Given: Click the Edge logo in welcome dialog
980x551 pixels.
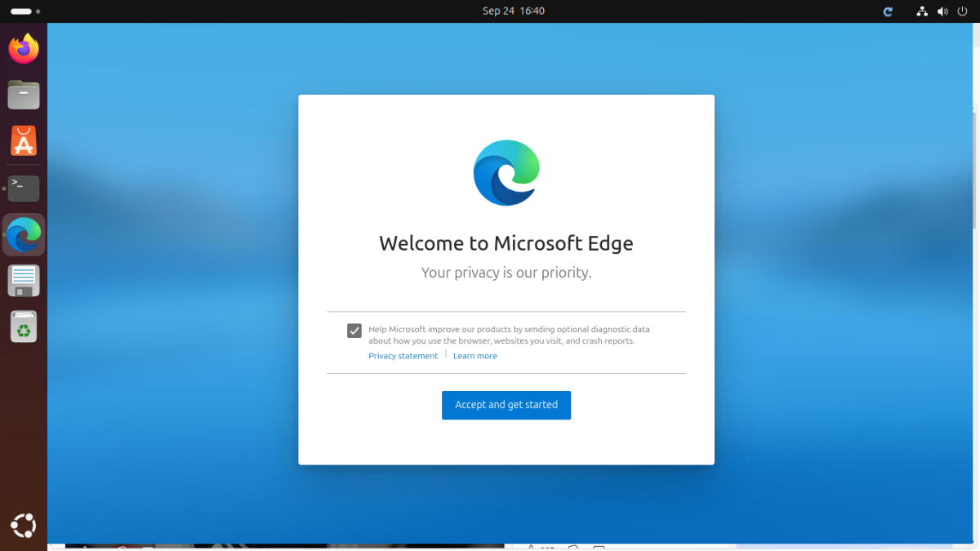Looking at the screenshot, I should pyautogui.click(x=506, y=173).
